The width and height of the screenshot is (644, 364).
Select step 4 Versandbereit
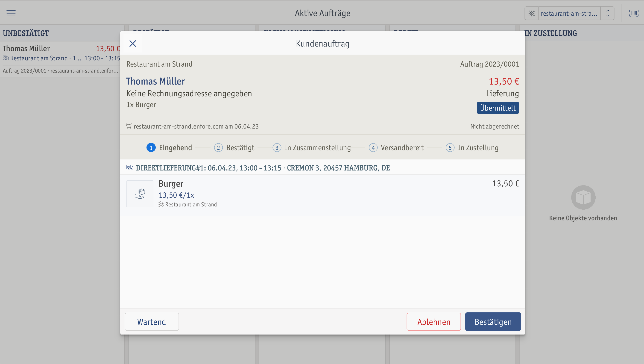(396, 147)
